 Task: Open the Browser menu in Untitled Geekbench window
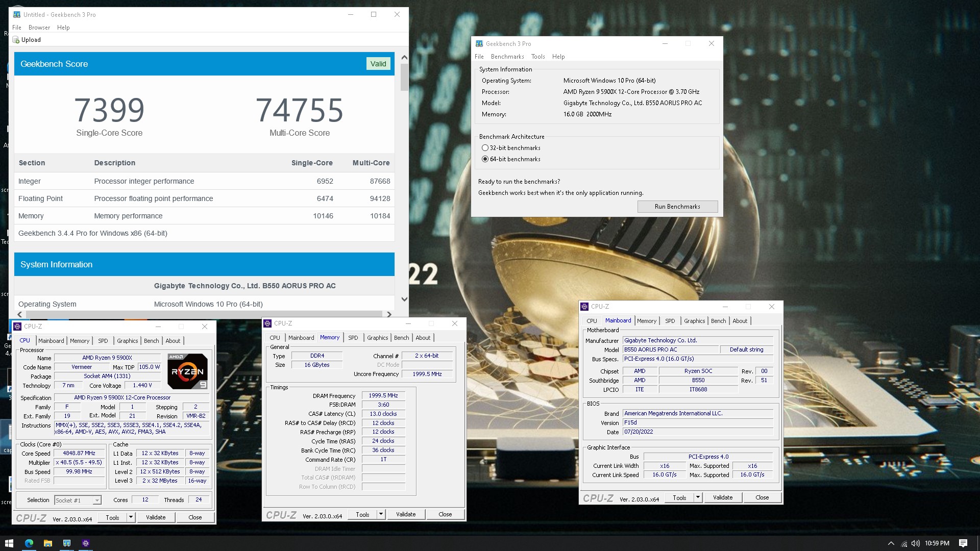pyautogui.click(x=39, y=28)
